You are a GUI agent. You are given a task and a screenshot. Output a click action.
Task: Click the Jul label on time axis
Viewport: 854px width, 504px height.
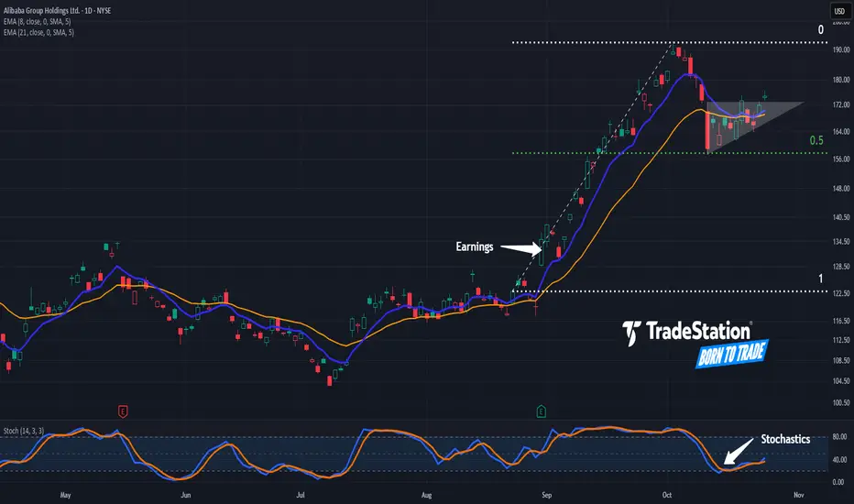tap(301, 495)
